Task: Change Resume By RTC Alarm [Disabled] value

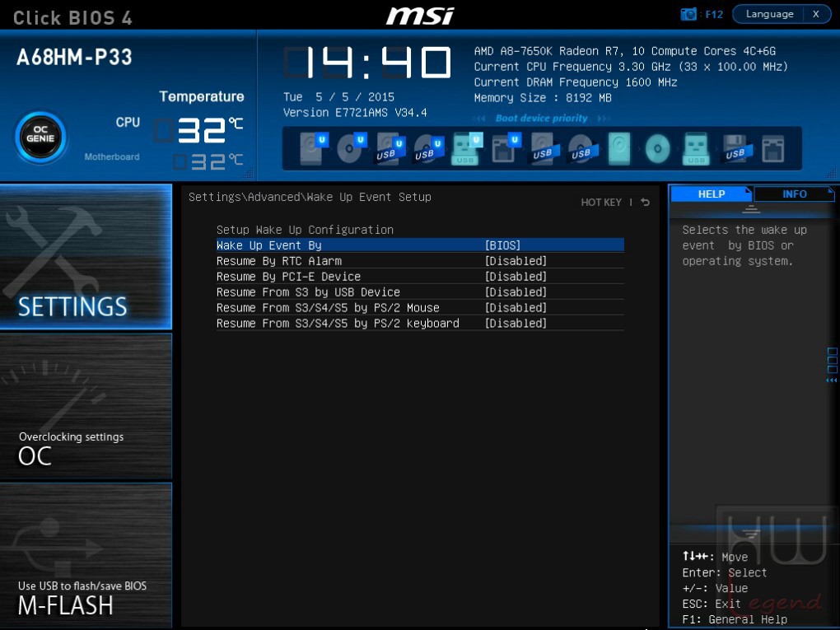Action: [516, 261]
